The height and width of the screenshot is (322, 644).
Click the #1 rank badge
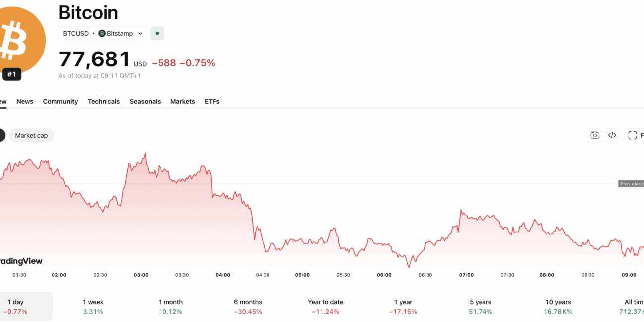[x=12, y=75]
